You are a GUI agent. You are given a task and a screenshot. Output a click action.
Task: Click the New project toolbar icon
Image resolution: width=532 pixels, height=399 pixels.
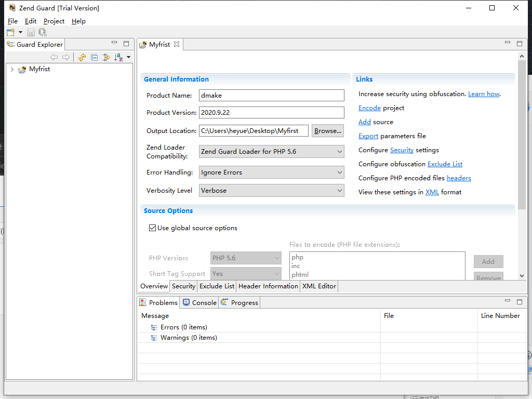point(10,32)
